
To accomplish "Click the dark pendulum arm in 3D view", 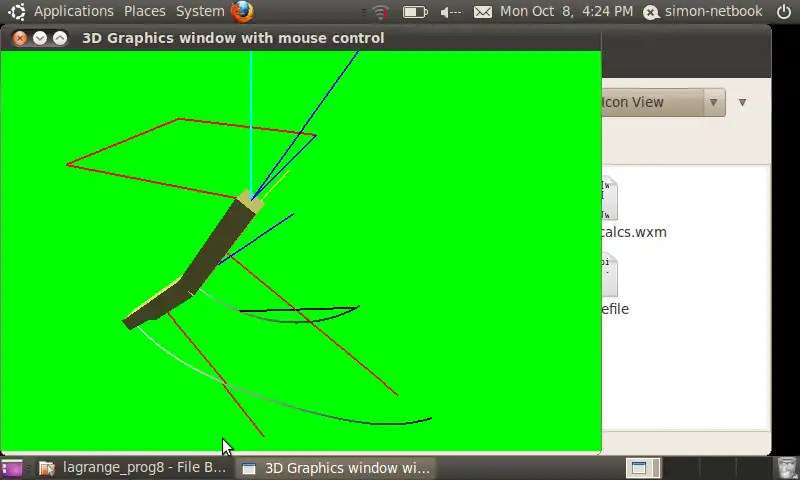I will tap(217, 247).
